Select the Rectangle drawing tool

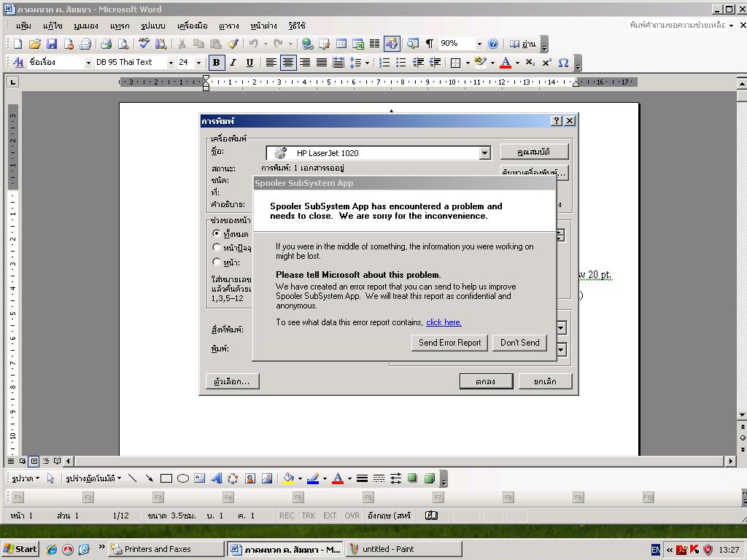pyautogui.click(x=166, y=478)
